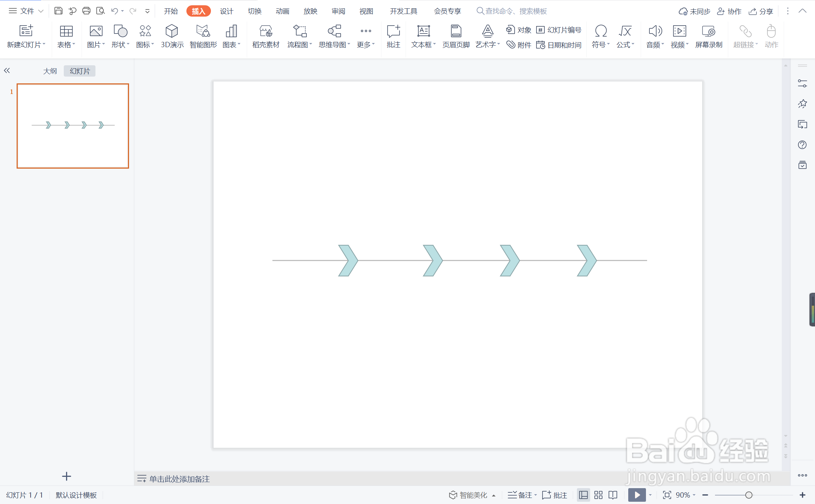Viewport: 815px width, 504px height.
Task: Click the 3D演示 cube icon
Action: 172,31
